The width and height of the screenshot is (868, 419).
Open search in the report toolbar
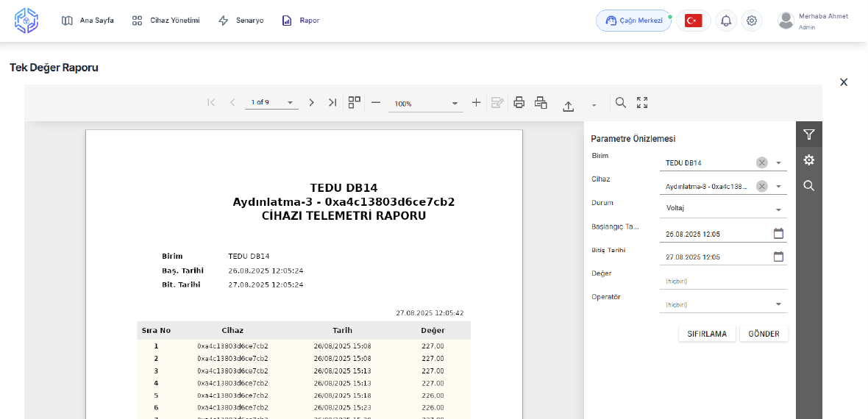[621, 103]
